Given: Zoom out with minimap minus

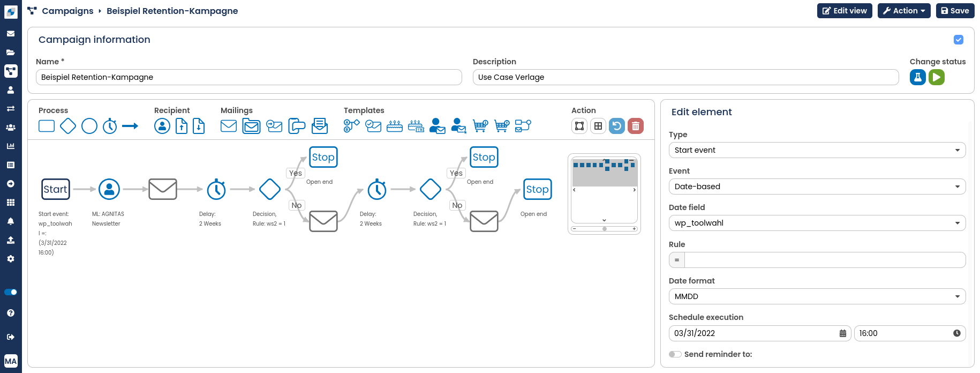Looking at the screenshot, I should pyautogui.click(x=574, y=229).
